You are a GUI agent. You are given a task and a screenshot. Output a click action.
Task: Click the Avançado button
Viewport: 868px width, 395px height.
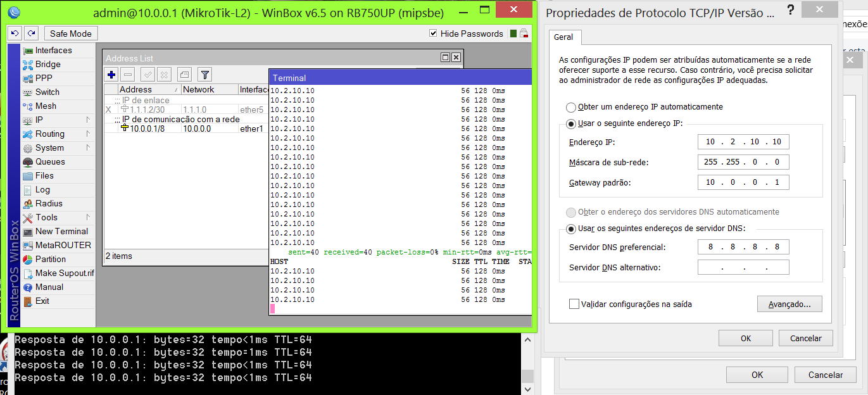coord(789,304)
